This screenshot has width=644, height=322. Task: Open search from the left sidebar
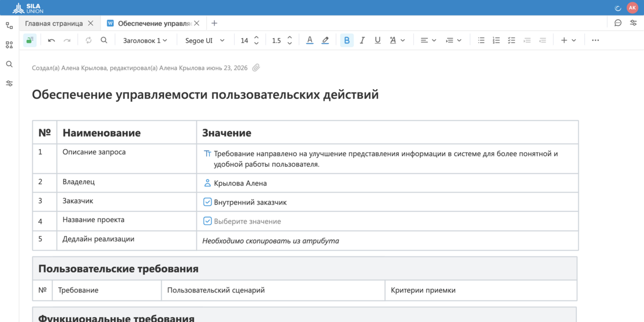coord(9,64)
